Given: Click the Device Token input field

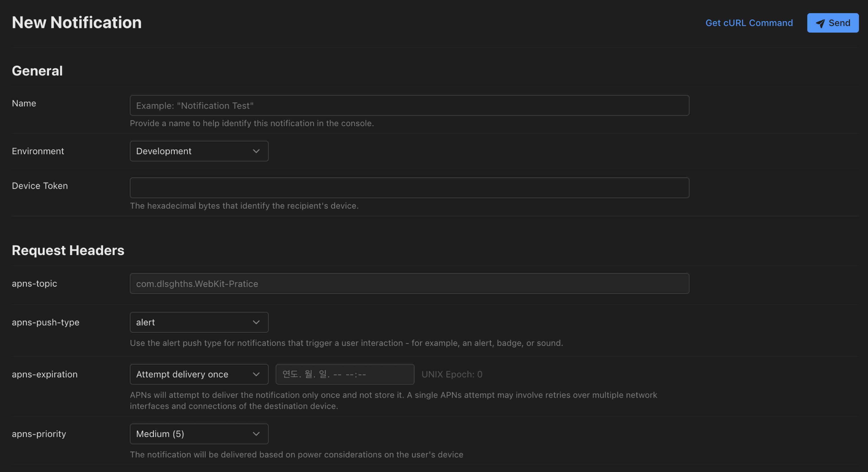Looking at the screenshot, I should pos(409,188).
